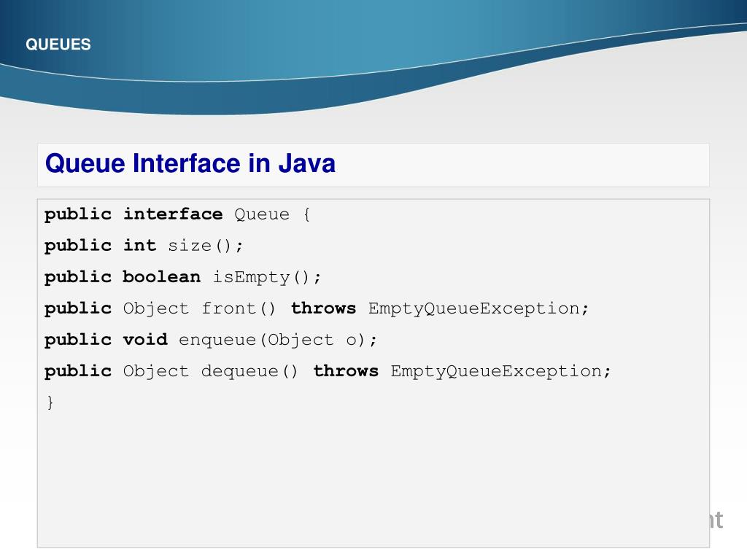Image resolution: width=747 pixels, height=560 pixels.
Task: Click the 'public int size();' line
Action: point(144,246)
